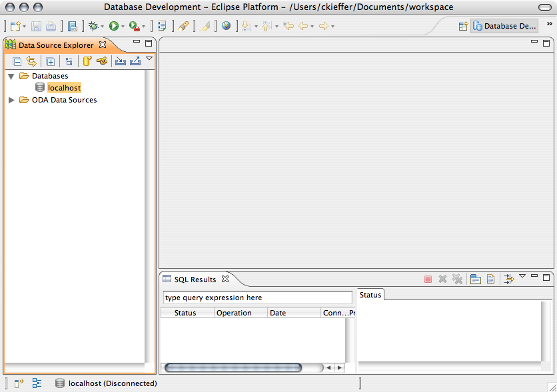Click the greyed-out highlighter pen icon
The image size is (557, 392).
(205, 26)
